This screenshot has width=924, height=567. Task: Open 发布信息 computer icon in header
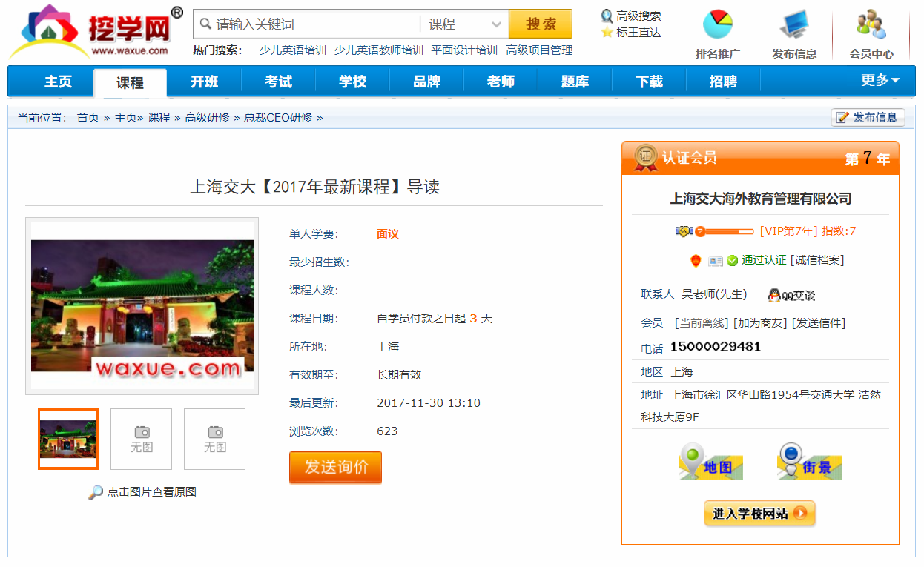tap(794, 25)
